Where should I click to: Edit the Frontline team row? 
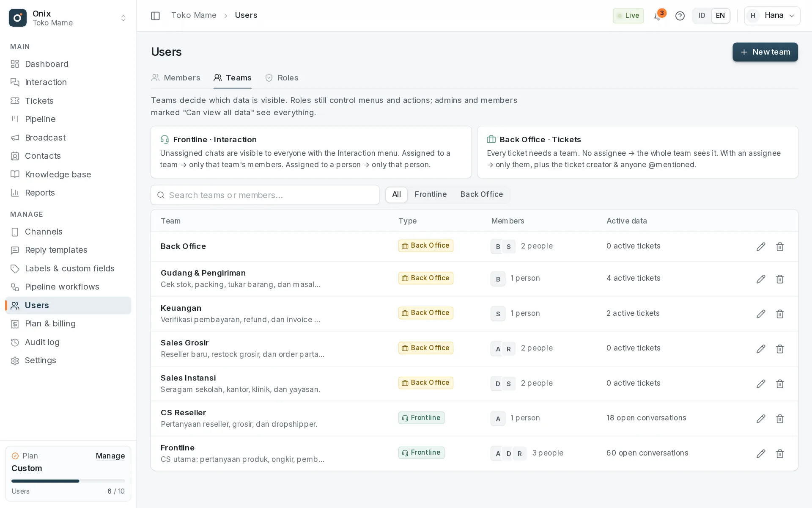[x=761, y=453]
